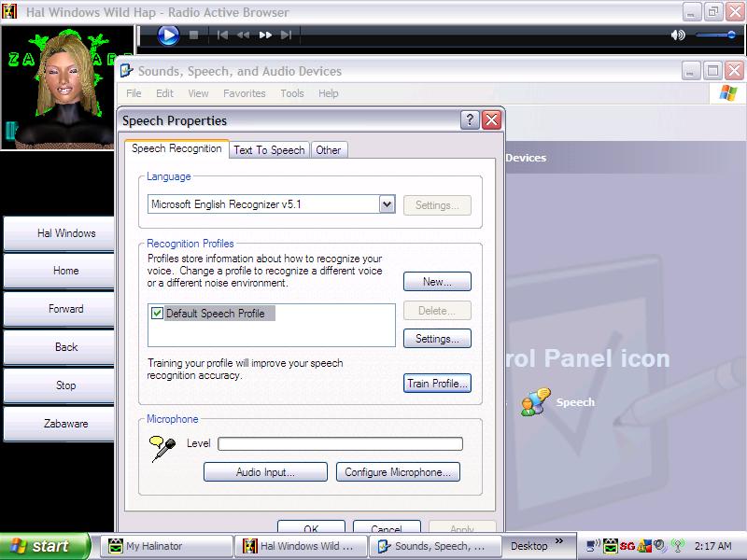The image size is (747, 560).
Task: Click the Sounds, Speech, and Audio Devices title icon
Action: 127,71
